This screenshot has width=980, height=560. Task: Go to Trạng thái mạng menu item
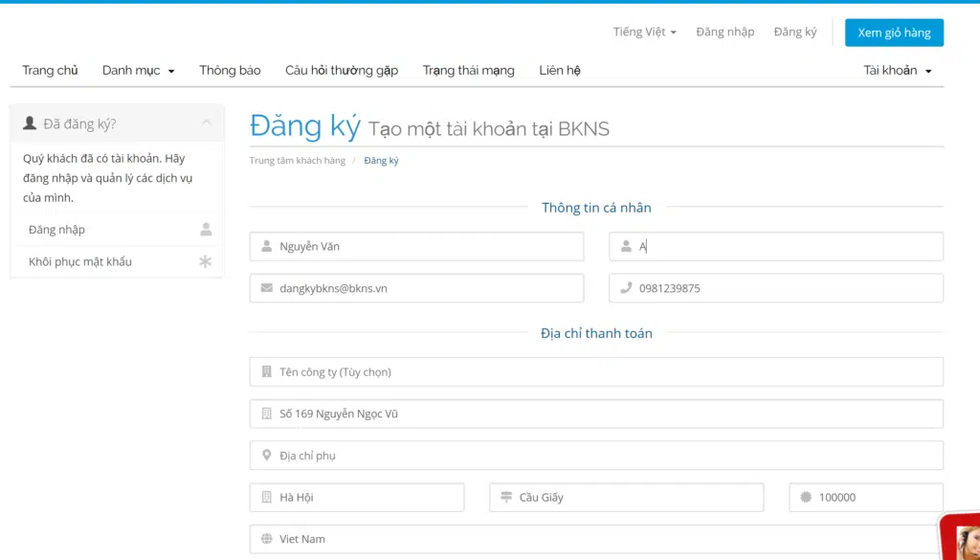[469, 70]
